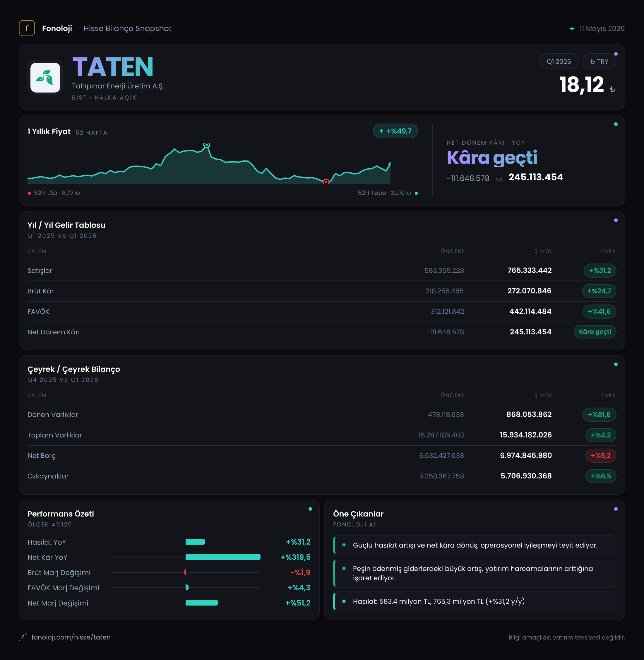Click the 272.070.846 gross profit value
Viewport: 644px width, 660px height.
click(x=529, y=291)
